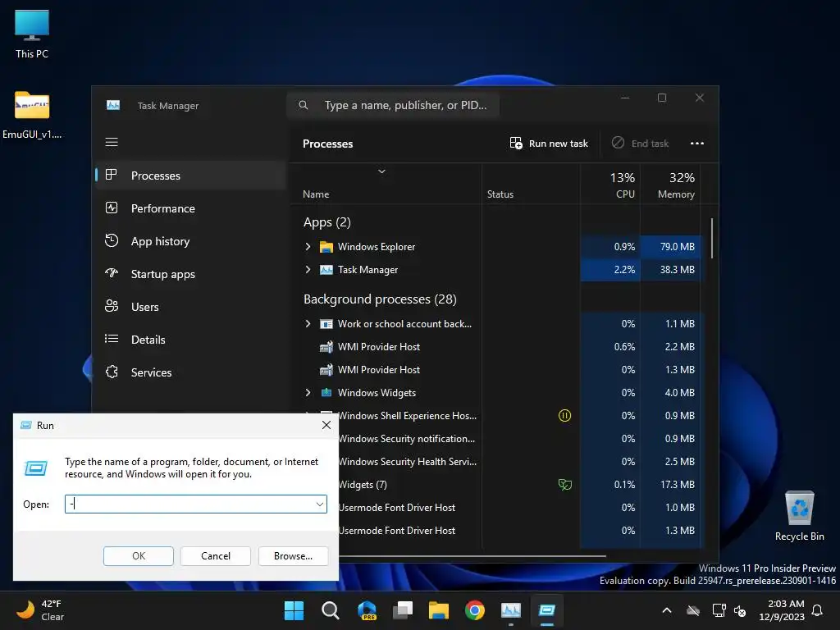Open taskbar Search

point(330,610)
